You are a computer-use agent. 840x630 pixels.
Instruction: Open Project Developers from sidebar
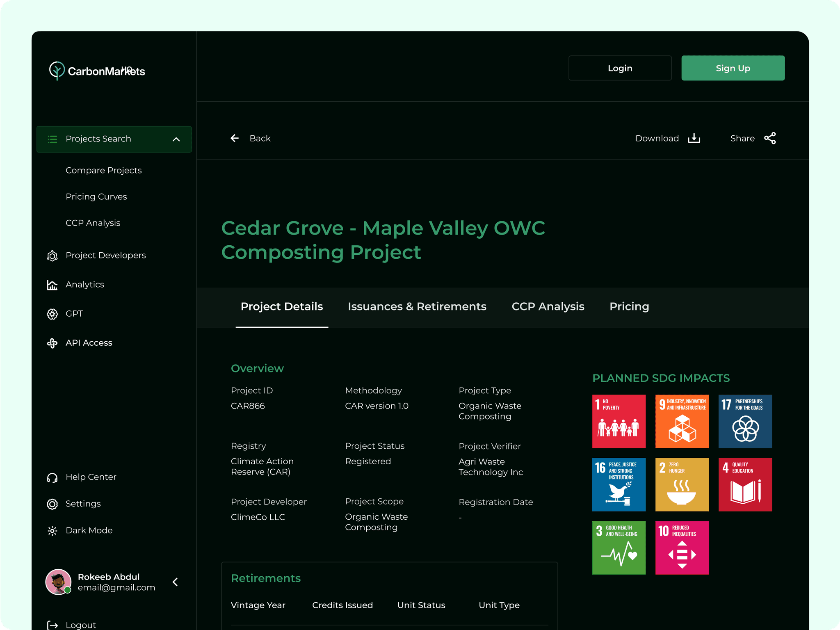(105, 256)
